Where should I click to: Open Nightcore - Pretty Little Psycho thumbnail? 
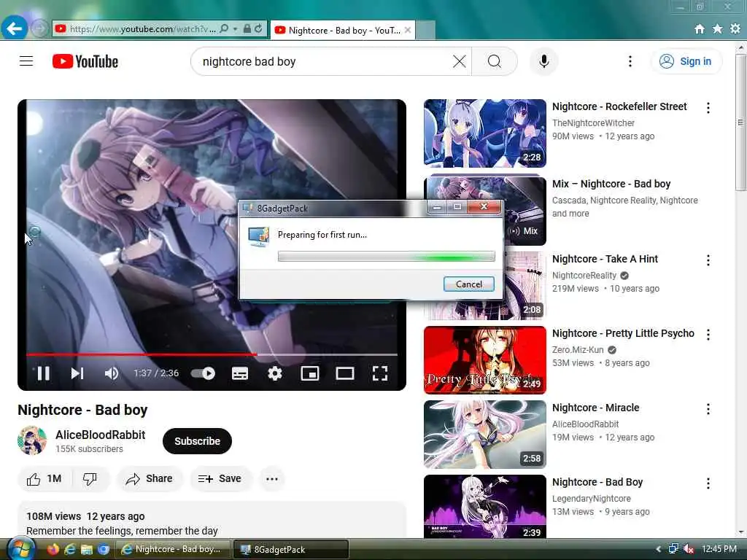pyautogui.click(x=484, y=360)
